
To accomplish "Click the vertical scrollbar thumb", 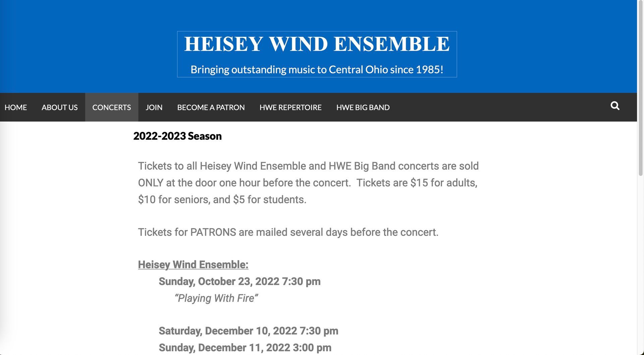I will click(640, 87).
